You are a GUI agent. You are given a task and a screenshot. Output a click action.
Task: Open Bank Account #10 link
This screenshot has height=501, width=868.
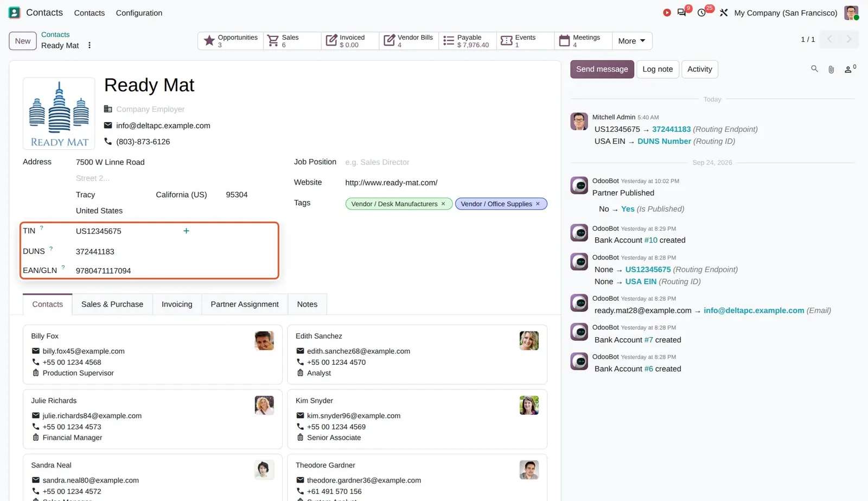pyautogui.click(x=651, y=240)
